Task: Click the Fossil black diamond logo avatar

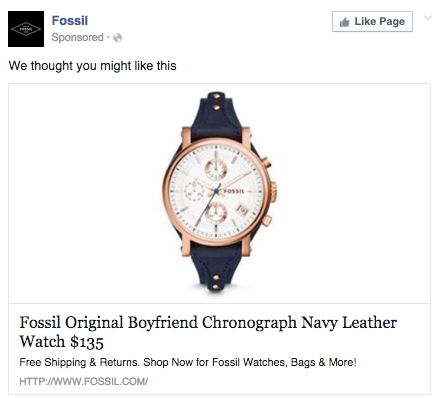Action: (x=26, y=29)
